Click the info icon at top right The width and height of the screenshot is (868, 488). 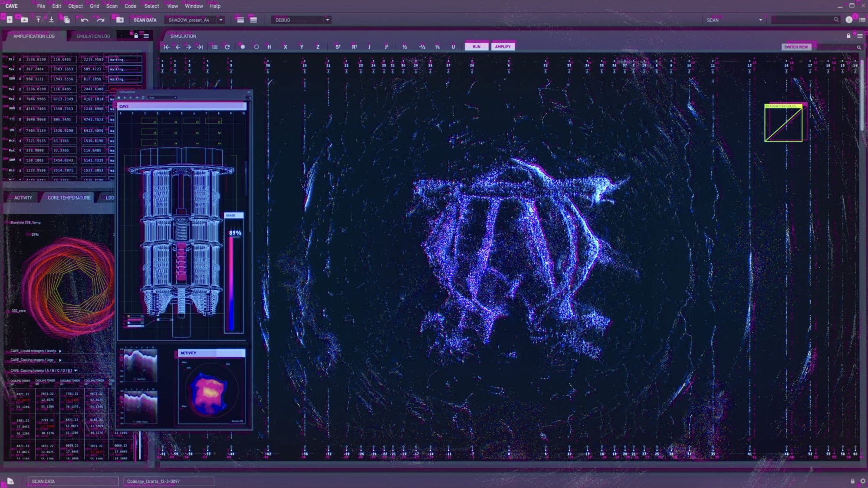pyautogui.click(x=849, y=20)
